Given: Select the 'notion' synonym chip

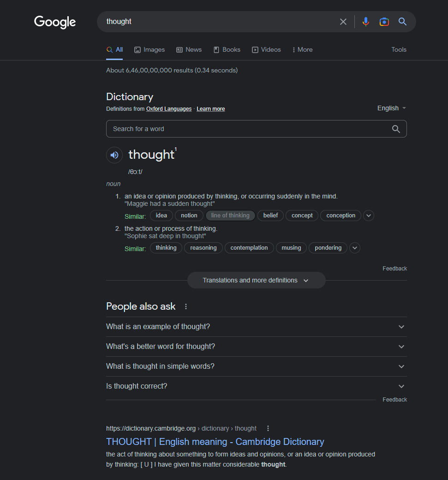Looking at the screenshot, I should [189, 216].
